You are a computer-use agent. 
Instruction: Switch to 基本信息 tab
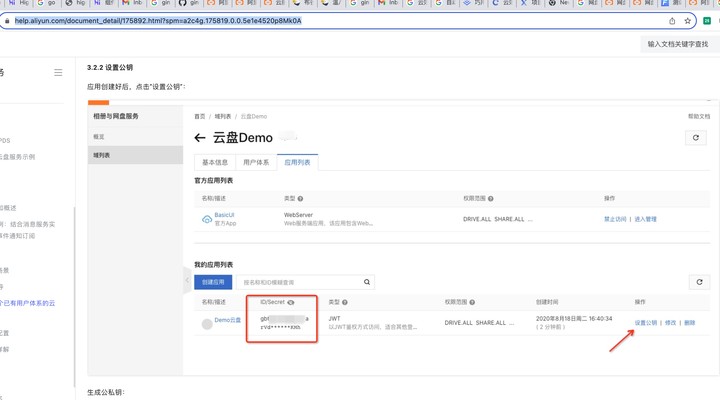[x=215, y=162]
